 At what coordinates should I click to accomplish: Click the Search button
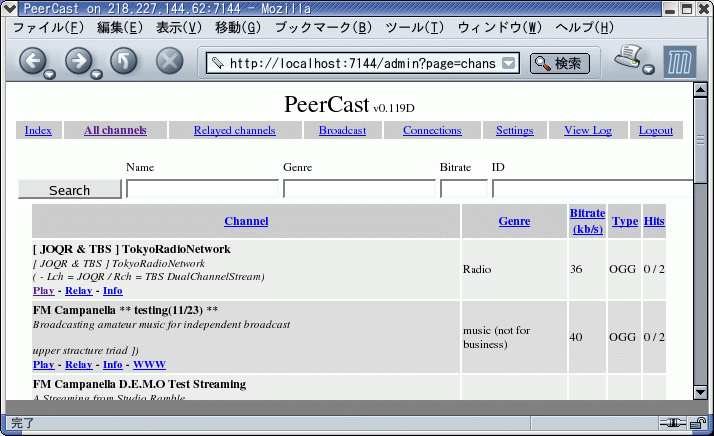click(x=70, y=189)
